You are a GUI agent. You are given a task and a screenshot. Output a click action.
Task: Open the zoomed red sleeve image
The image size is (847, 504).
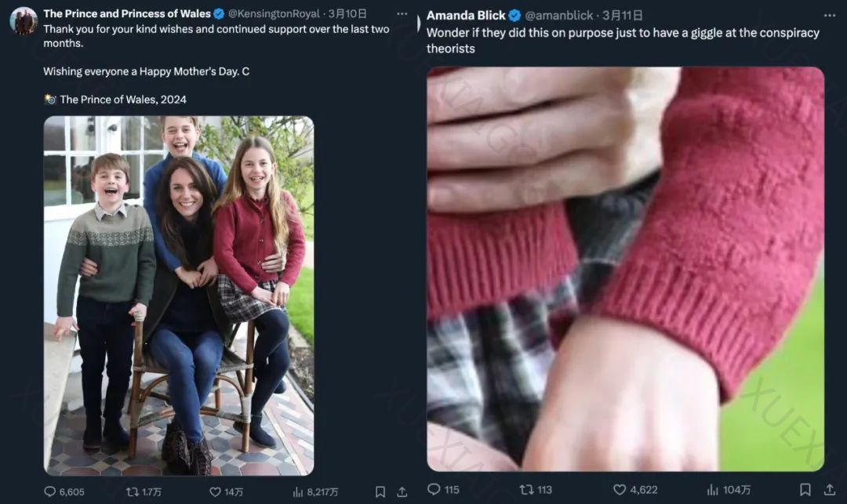click(x=625, y=269)
